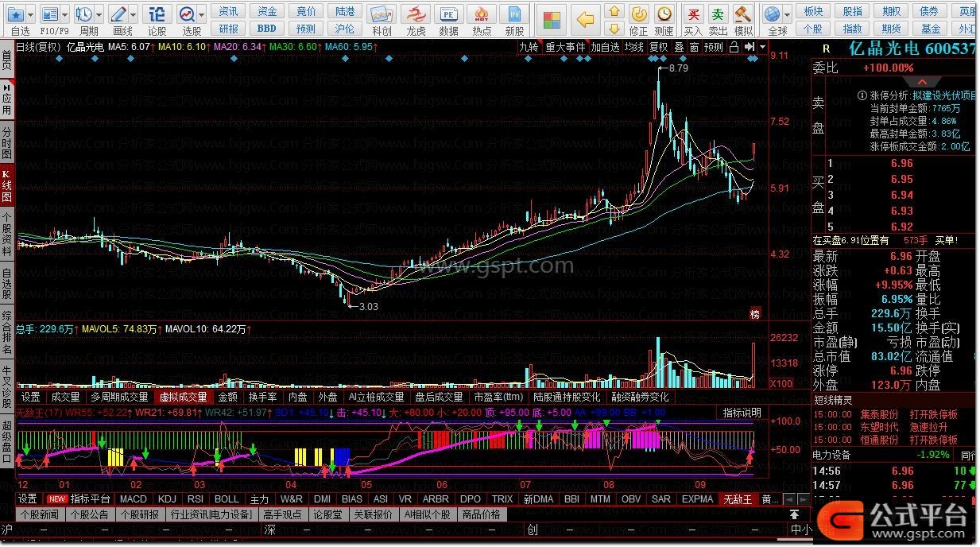The width and height of the screenshot is (980, 547).
Task: Collapse the 涨停分析 panel chevron
Action: pyautogui.click(x=922, y=82)
